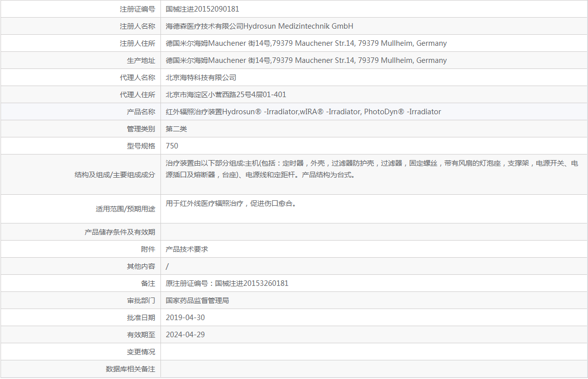
Task: Click the 有效期至 label
Action: click(x=141, y=335)
